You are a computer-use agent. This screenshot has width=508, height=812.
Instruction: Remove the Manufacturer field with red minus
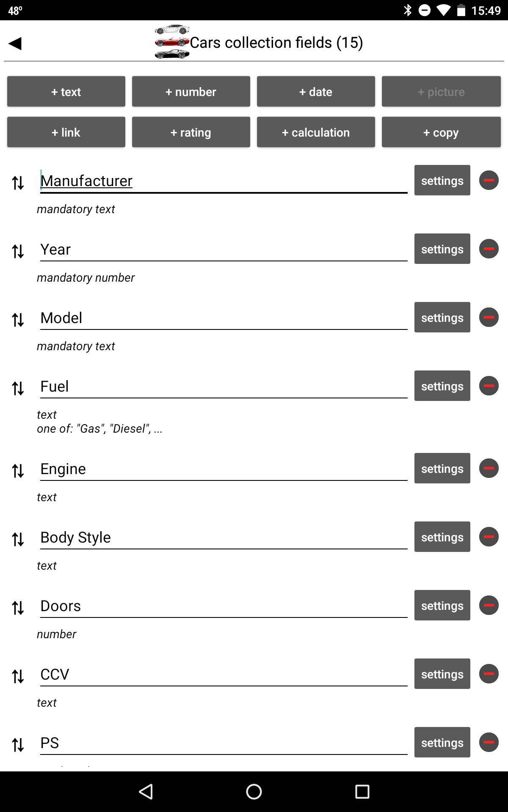point(489,180)
